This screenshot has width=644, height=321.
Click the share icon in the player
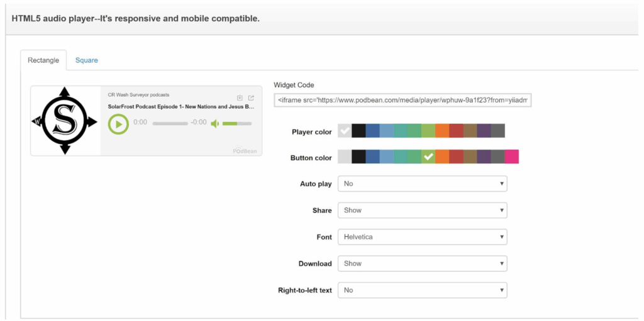pos(251,98)
